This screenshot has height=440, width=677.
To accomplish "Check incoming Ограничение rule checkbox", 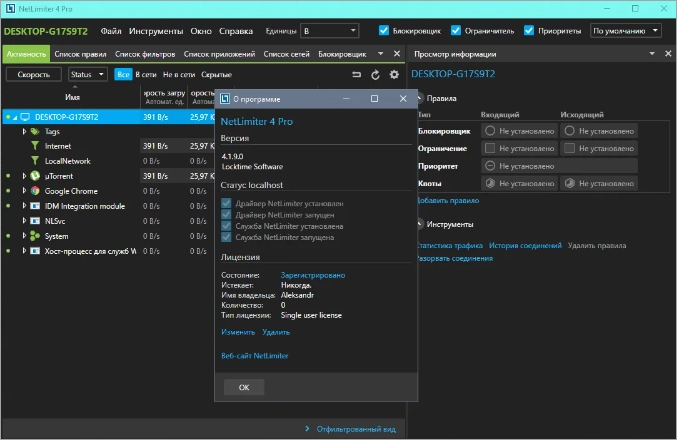I will click(x=490, y=148).
